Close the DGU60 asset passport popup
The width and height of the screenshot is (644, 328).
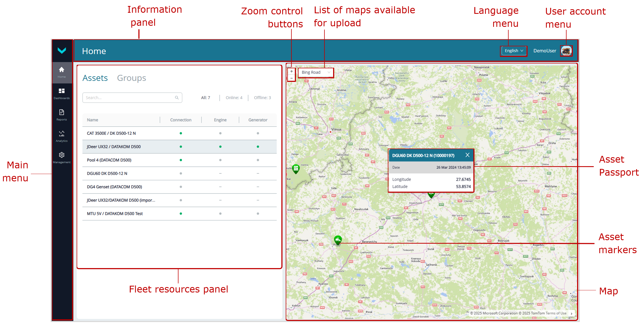(467, 155)
